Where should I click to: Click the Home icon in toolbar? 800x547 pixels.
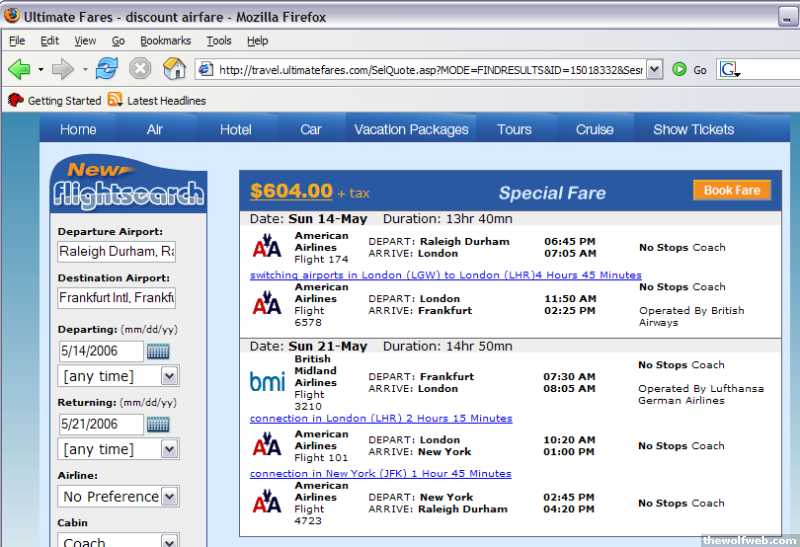[x=174, y=69]
